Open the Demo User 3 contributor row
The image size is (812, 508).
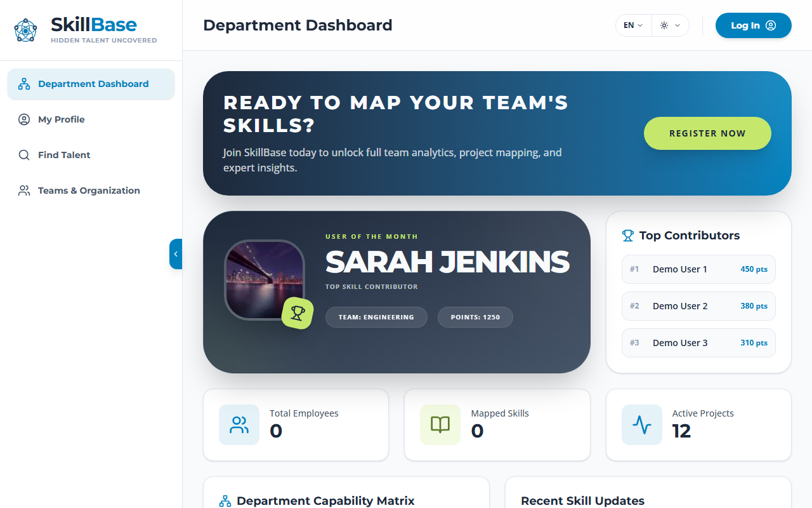coord(698,343)
